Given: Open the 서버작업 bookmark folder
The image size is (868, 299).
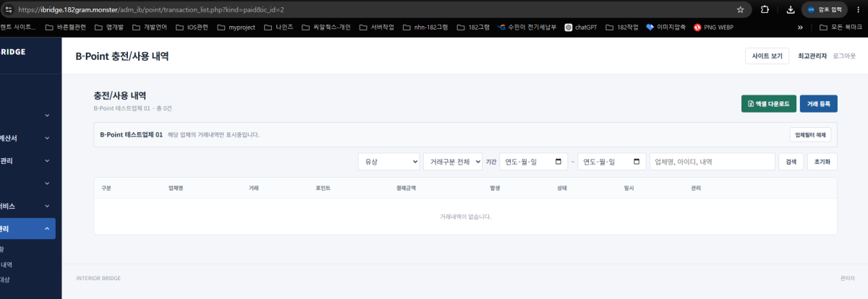Looking at the screenshot, I should (x=375, y=27).
